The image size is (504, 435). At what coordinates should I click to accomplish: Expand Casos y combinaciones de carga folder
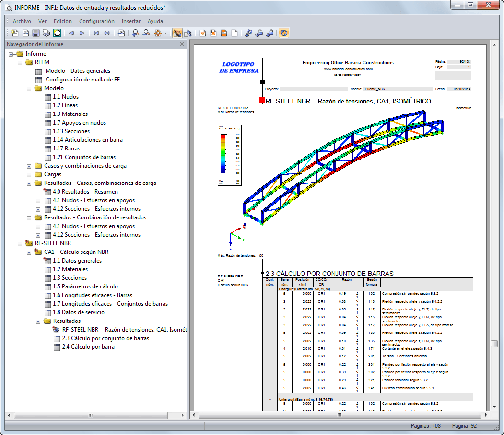coord(30,166)
